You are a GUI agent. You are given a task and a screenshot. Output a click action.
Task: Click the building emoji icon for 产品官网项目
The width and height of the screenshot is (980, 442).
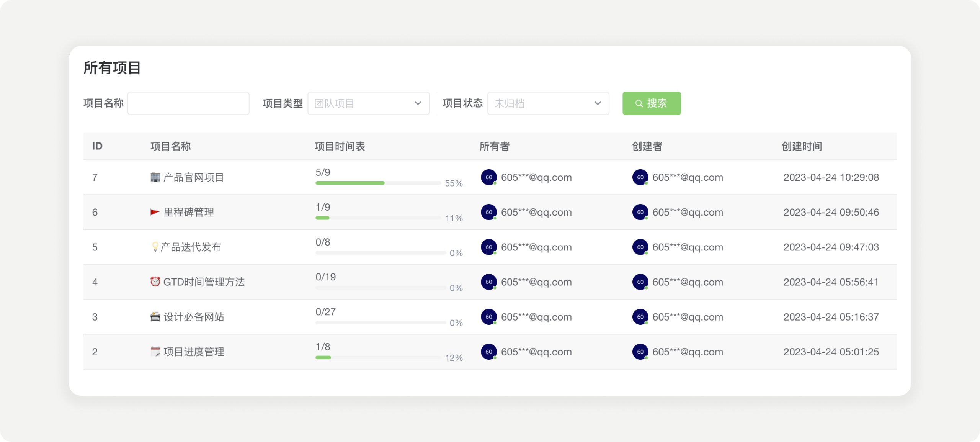click(x=155, y=177)
